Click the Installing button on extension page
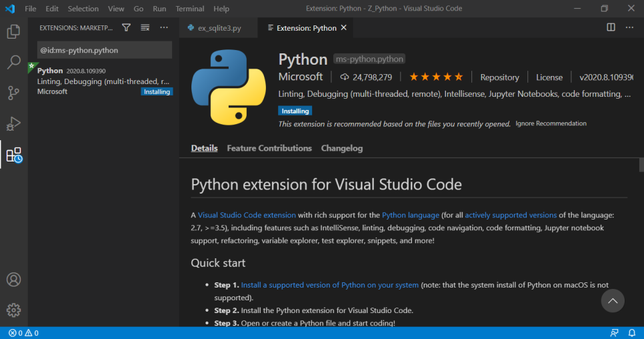The height and width of the screenshot is (339, 644). [x=295, y=111]
